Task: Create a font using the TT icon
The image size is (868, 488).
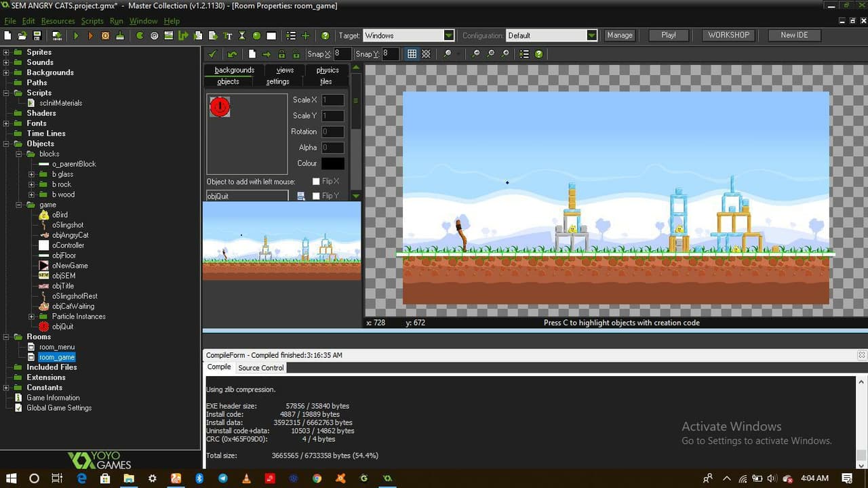Action: [227, 36]
